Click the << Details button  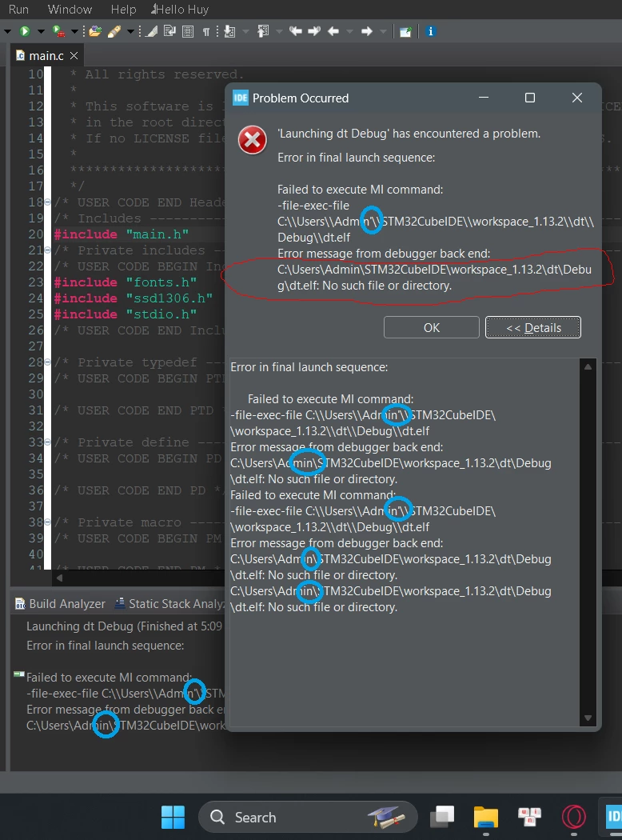(533, 327)
